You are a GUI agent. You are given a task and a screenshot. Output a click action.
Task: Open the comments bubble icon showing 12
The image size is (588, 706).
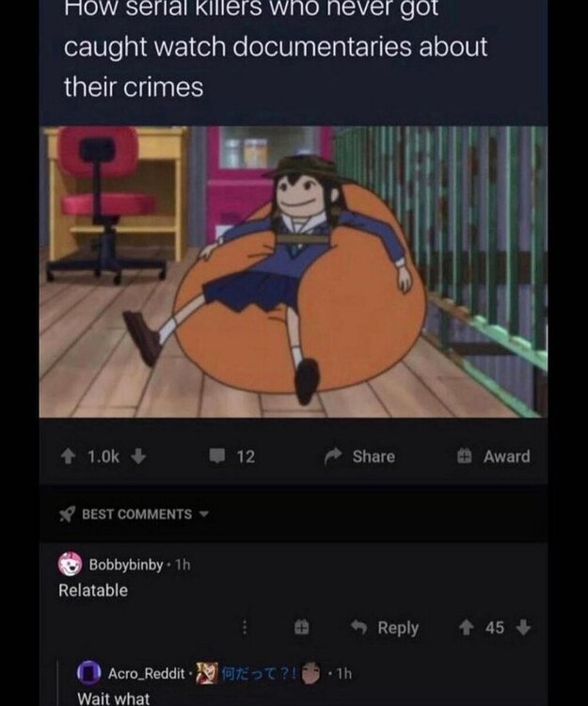click(217, 456)
